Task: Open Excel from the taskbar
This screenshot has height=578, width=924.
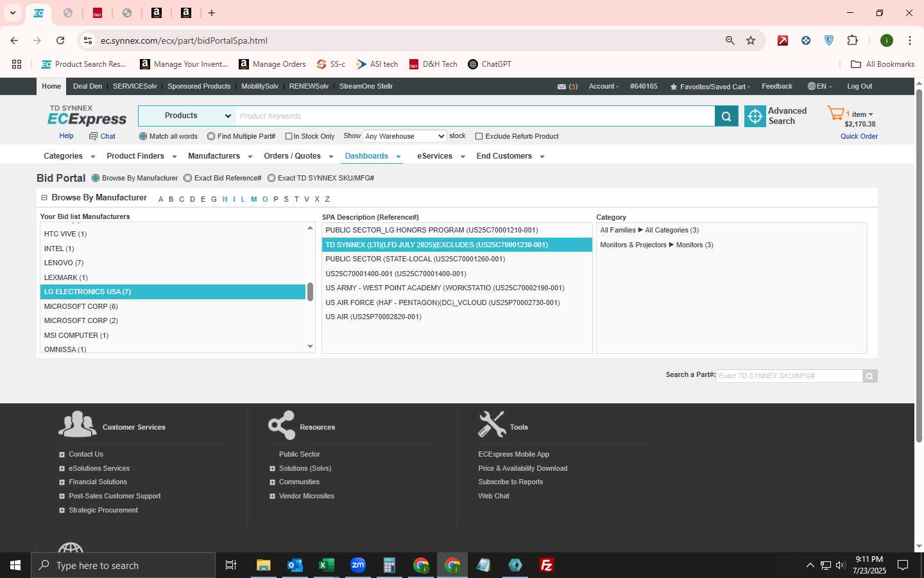Action: click(327, 565)
